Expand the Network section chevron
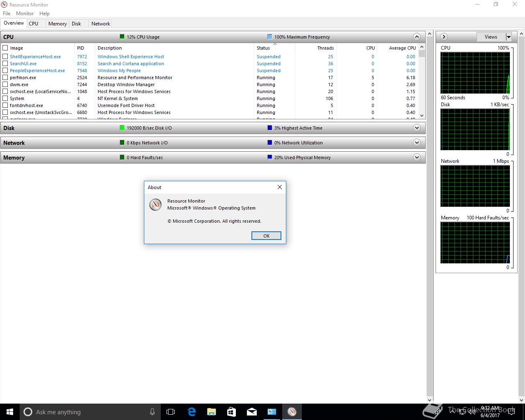 pos(417,142)
